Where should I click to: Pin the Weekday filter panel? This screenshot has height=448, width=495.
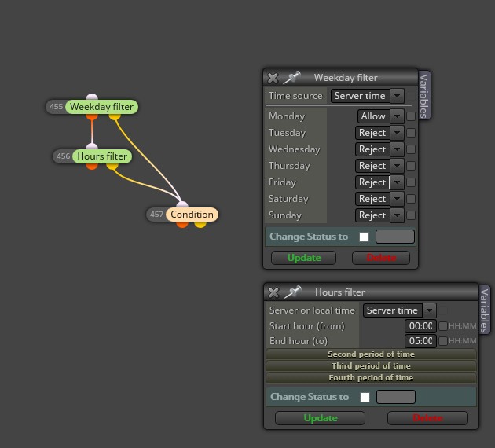291,77
